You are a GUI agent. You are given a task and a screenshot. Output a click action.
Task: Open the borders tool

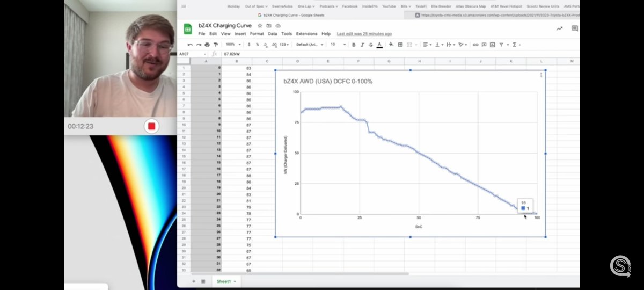click(x=400, y=45)
